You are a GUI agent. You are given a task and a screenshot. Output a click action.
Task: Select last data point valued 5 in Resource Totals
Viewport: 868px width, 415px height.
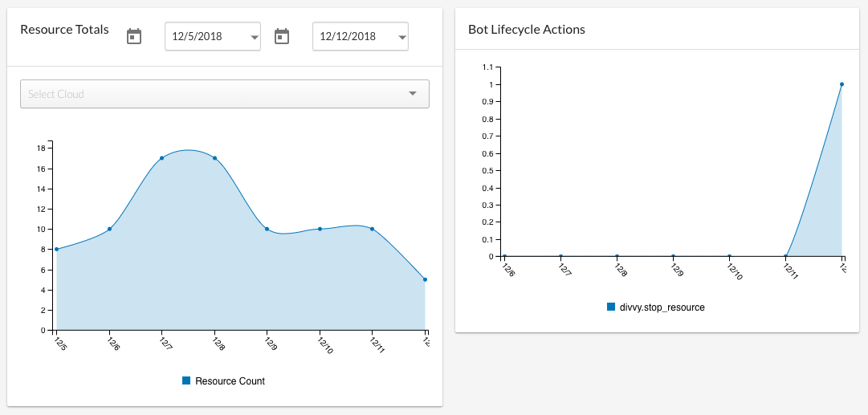(425, 279)
